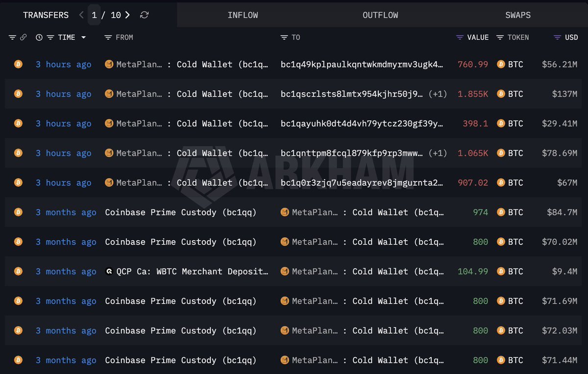Click the previous page chevron
This screenshot has height=374, width=588.
[81, 15]
